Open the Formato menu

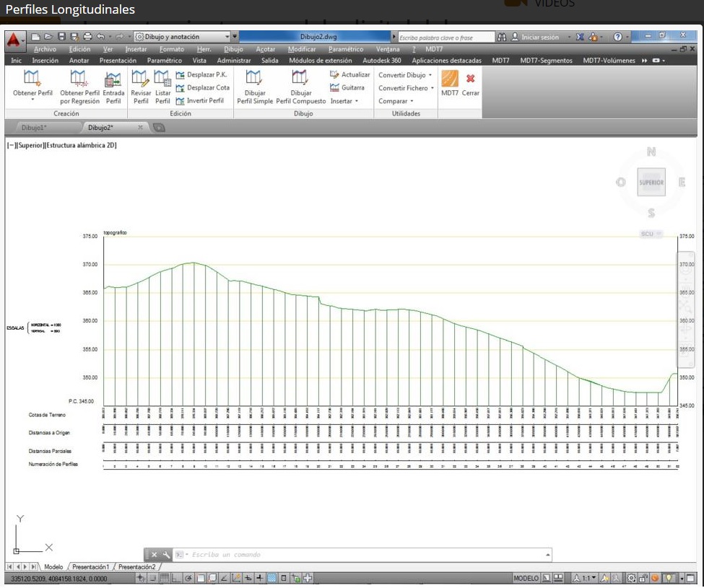click(x=171, y=49)
